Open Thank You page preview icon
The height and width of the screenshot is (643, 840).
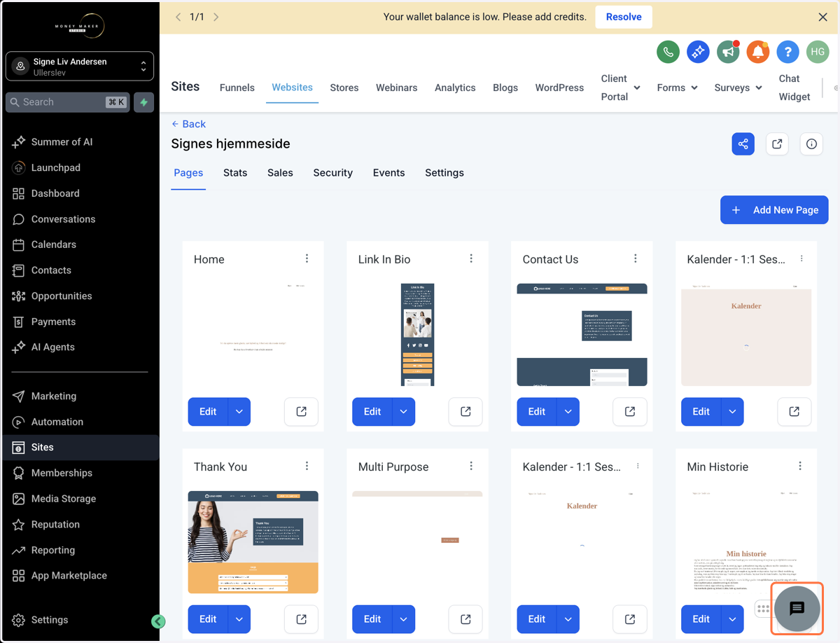coord(301,619)
